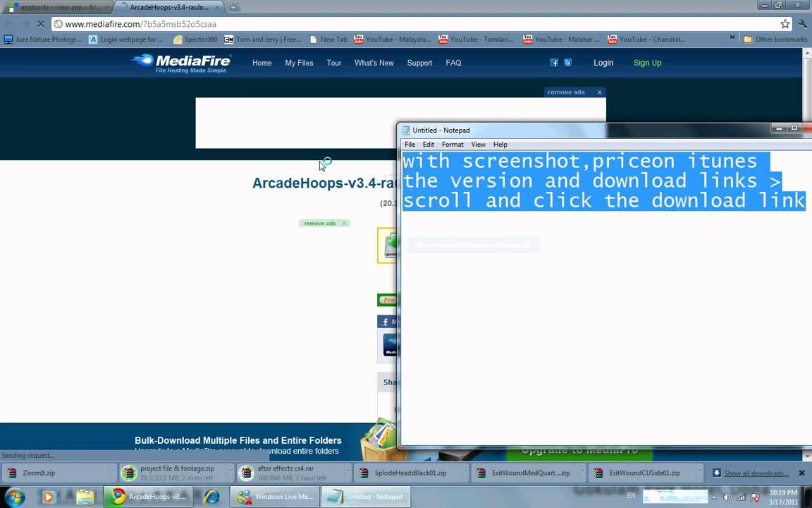The width and height of the screenshot is (812, 508).
Task: Click the EN language indicator
Action: [x=631, y=495]
